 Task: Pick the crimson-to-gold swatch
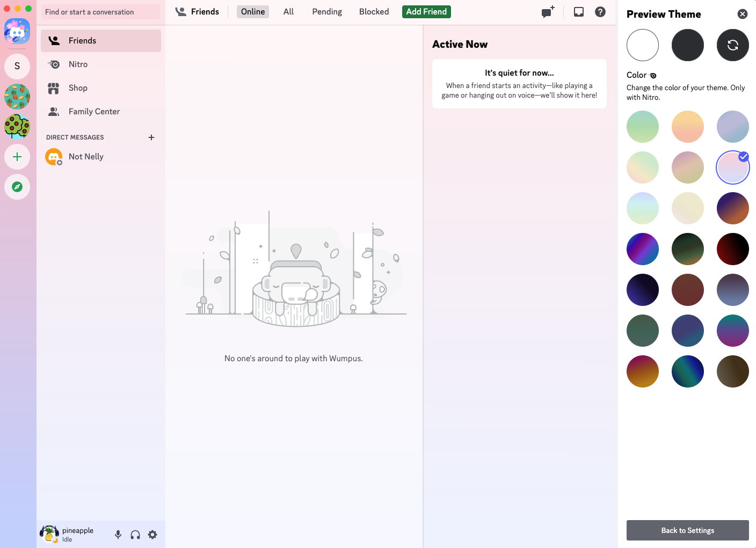point(643,371)
